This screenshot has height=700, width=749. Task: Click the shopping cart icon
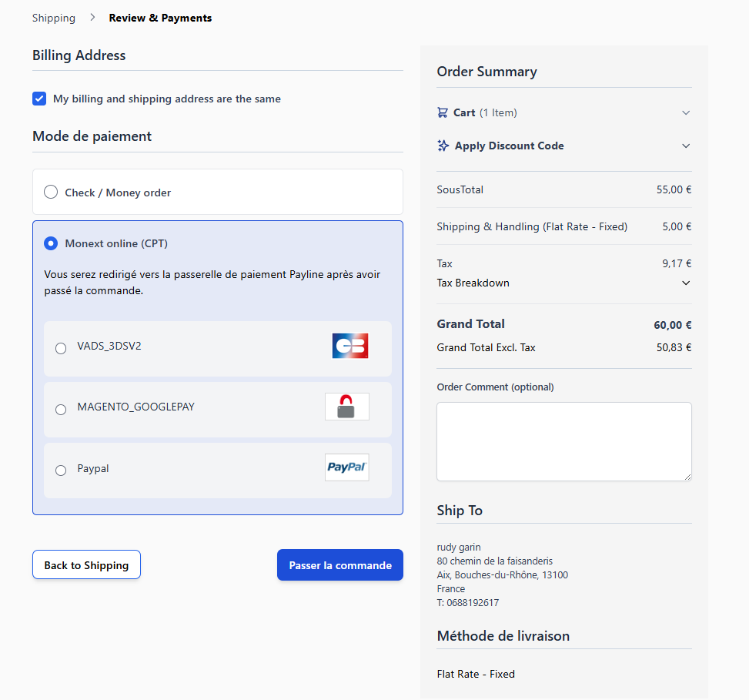[443, 112]
